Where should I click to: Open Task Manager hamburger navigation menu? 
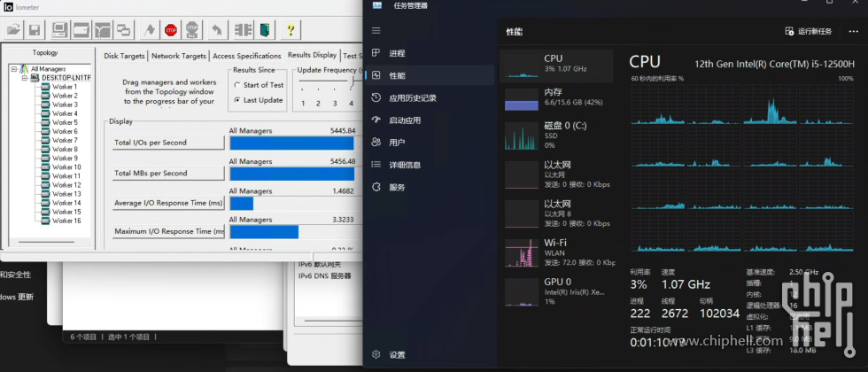(x=376, y=30)
